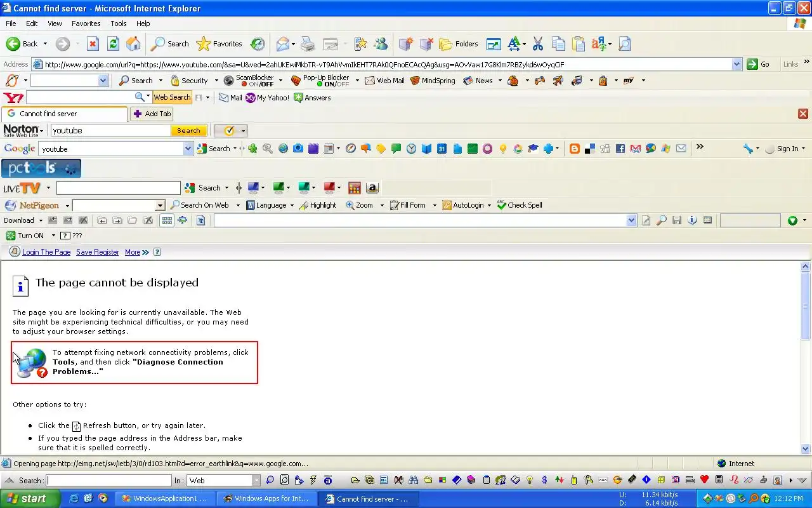
Task: Click the Gmail icon in Google toolbar
Action: 636,149
